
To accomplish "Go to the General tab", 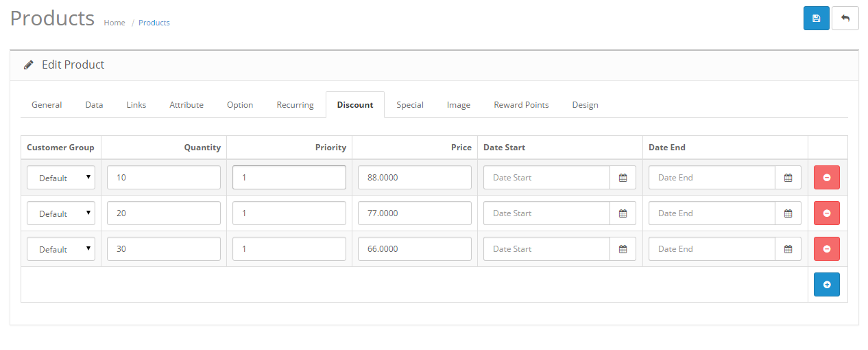I will 47,105.
